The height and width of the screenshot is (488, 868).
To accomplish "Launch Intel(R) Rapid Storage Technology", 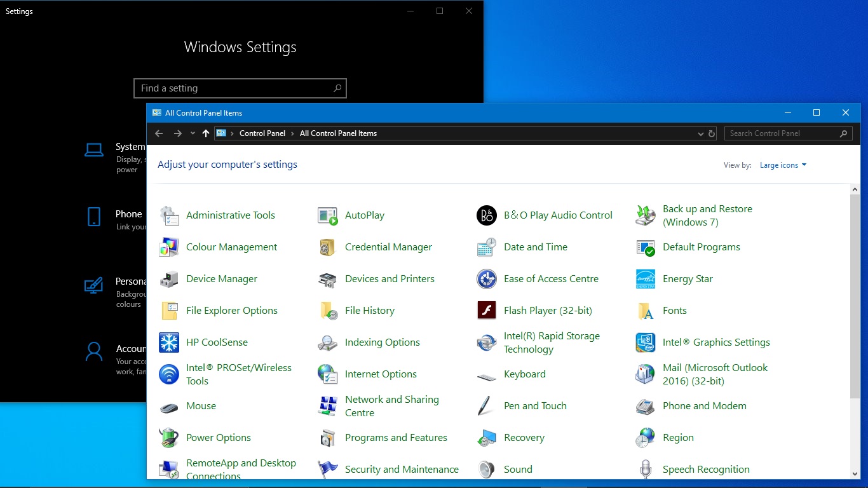I will click(552, 342).
